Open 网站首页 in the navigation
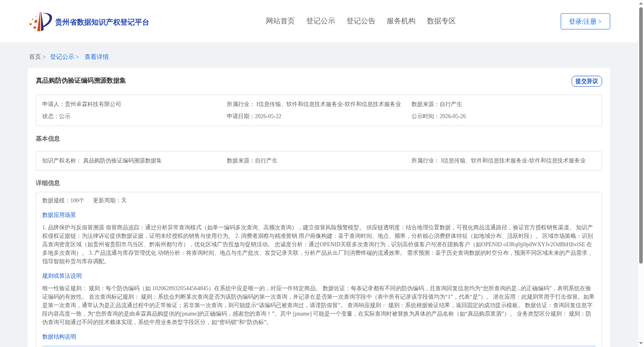The width and height of the screenshot is (644, 347). 280,21
